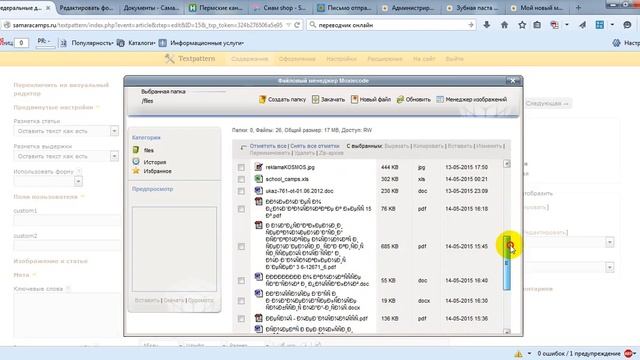This screenshot has height=360, width=640.
Task: Click the 685 KB pdf file icon
Action: click(258, 225)
